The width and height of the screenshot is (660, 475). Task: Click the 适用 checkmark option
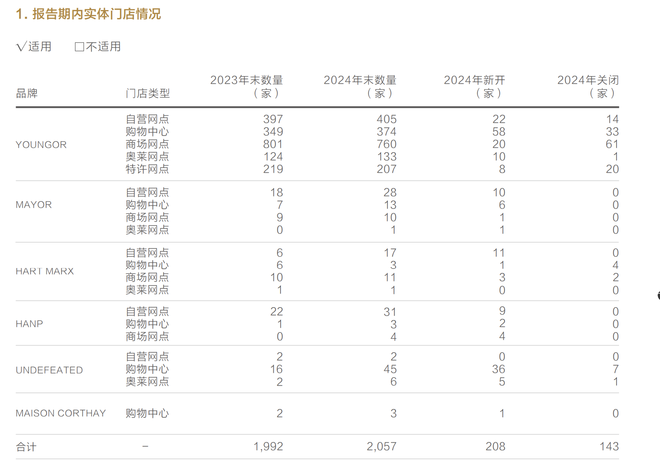coord(34,47)
